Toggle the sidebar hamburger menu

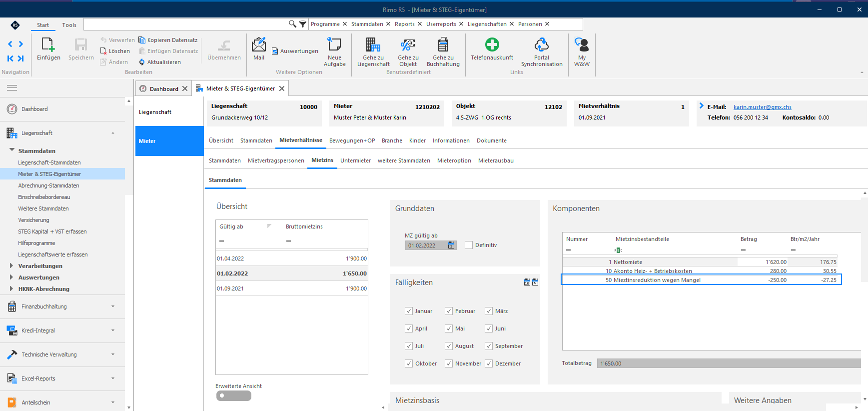[x=12, y=88]
